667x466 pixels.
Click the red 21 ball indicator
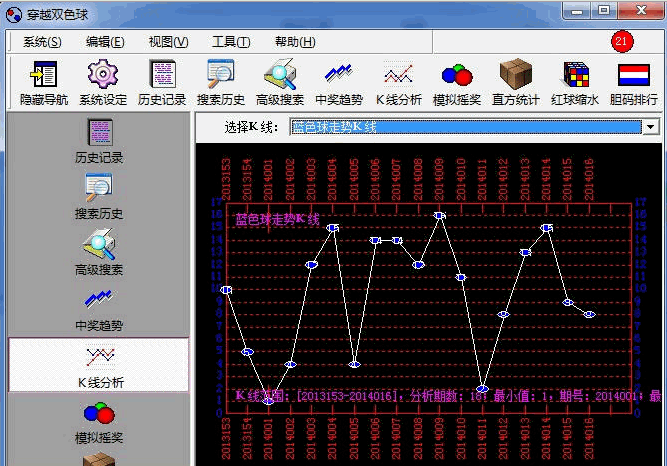pyautogui.click(x=622, y=41)
